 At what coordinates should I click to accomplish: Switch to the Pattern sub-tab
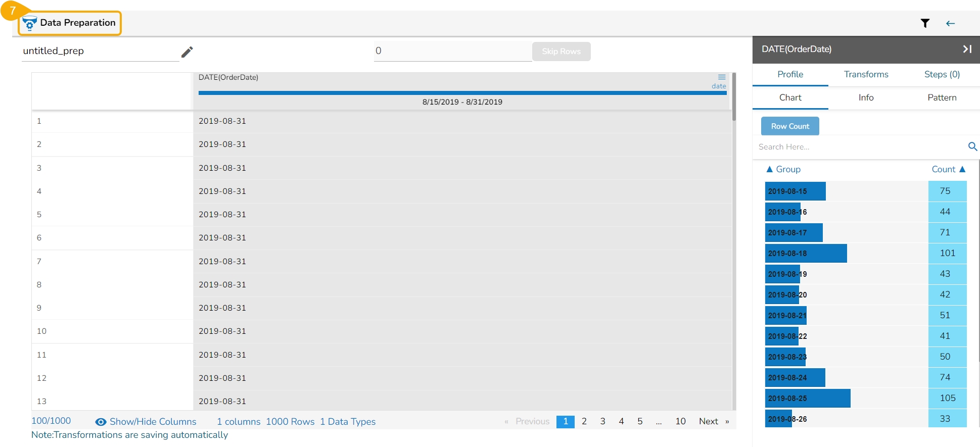click(x=942, y=97)
